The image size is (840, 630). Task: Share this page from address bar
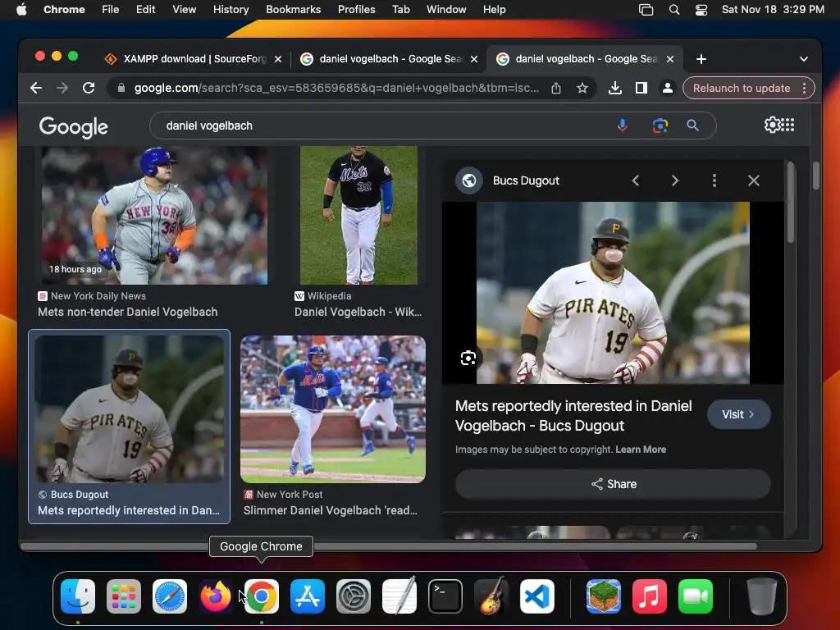(556, 88)
